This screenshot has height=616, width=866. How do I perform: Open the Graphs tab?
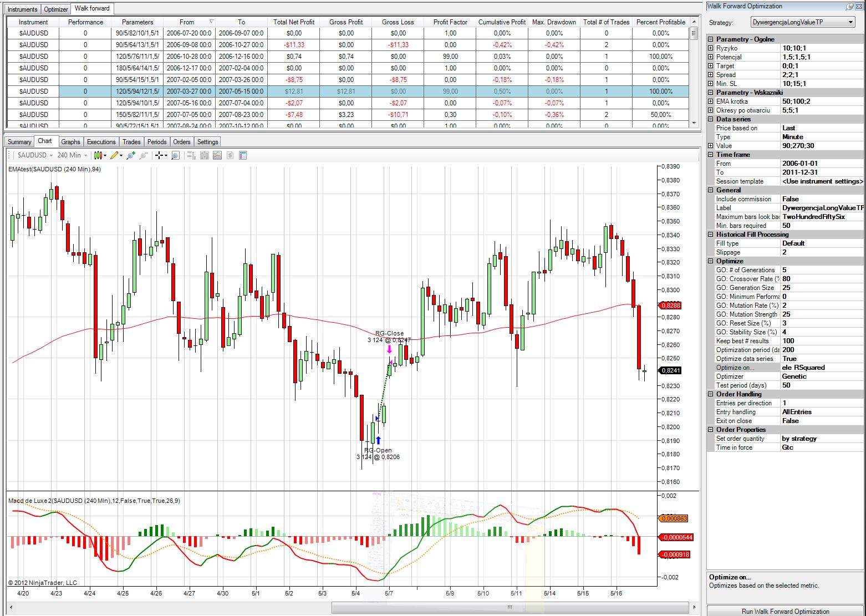point(70,142)
